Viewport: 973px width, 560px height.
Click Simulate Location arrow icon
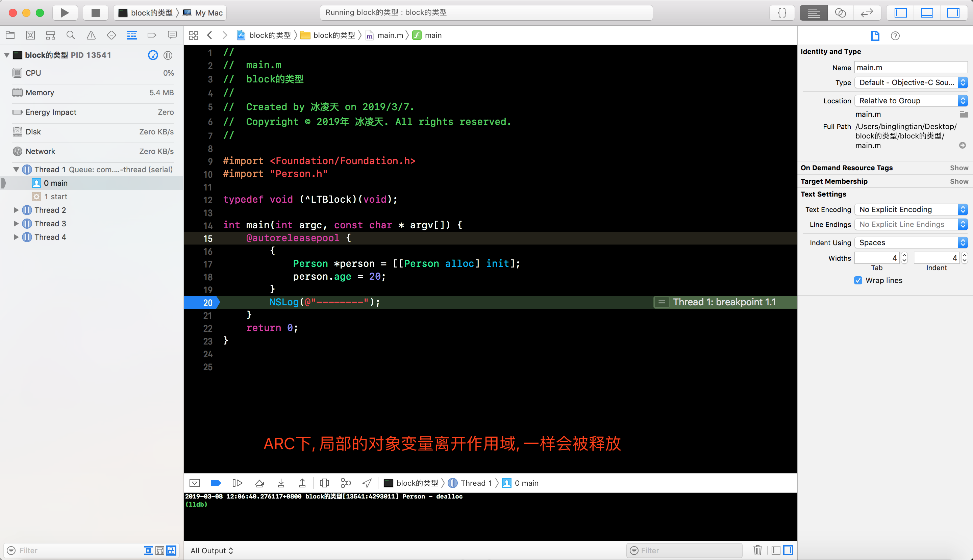pyautogui.click(x=367, y=483)
